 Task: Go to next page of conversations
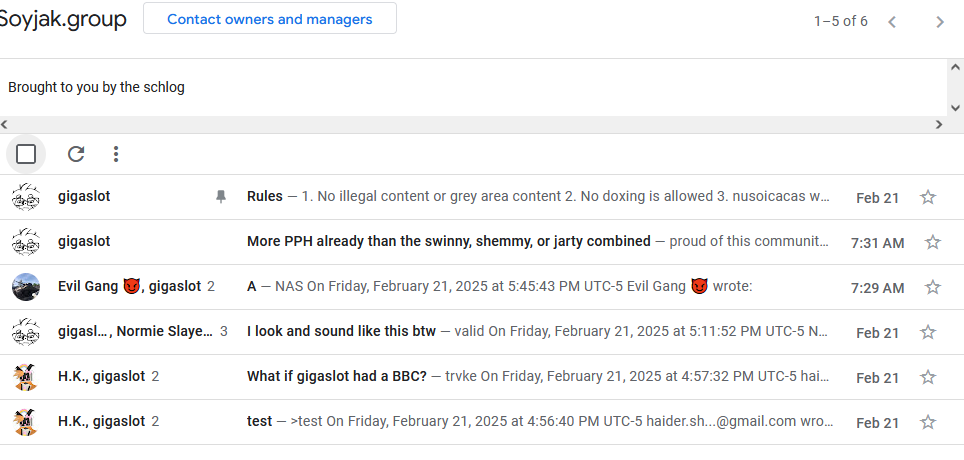tap(940, 21)
